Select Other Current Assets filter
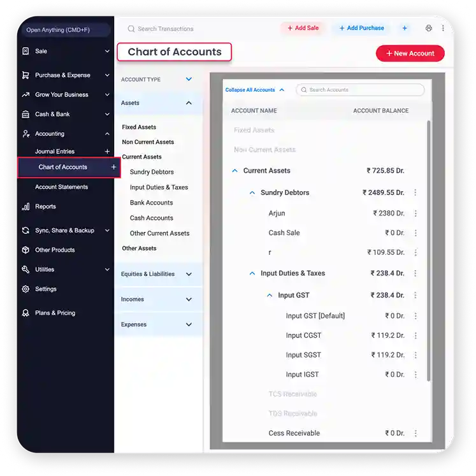The image size is (476, 476). tap(160, 233)
